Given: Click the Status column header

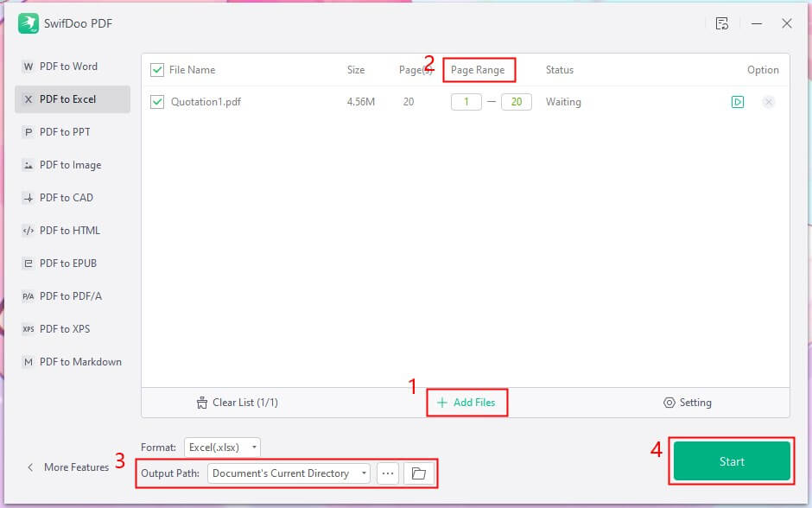Looking at the screenshot, I should tap(560, 70).
